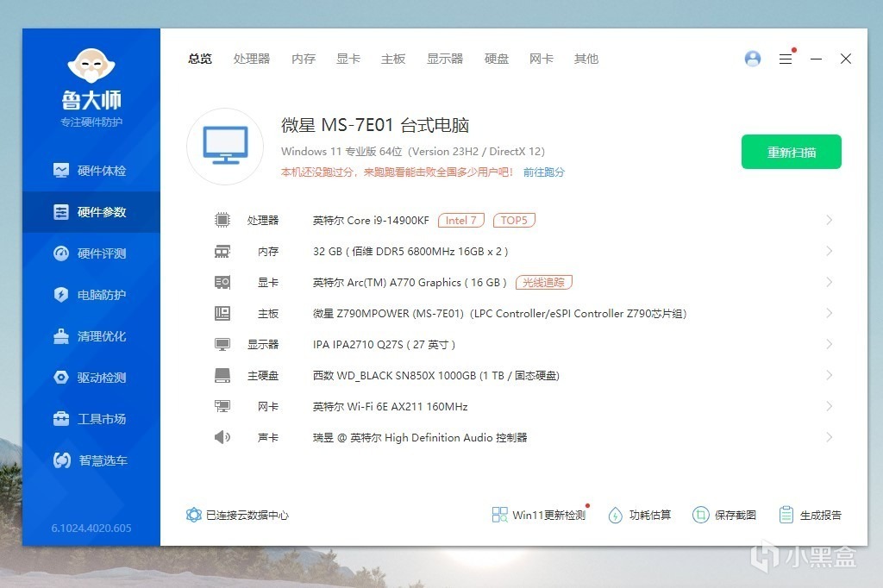The image size is (883, 588).
Task: Click 英特尔 Arc(TM) A770 Graphics text
Action: pyautogui.click(x=410, y=282)
